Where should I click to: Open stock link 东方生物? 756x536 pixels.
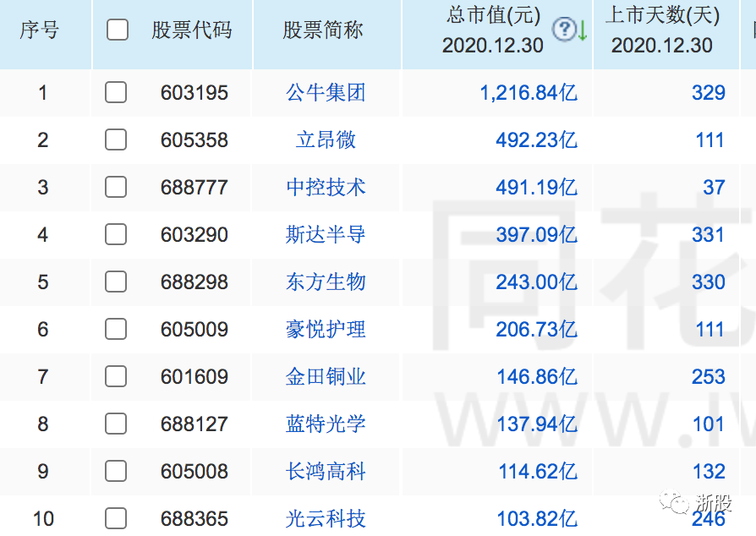[326, 282]
